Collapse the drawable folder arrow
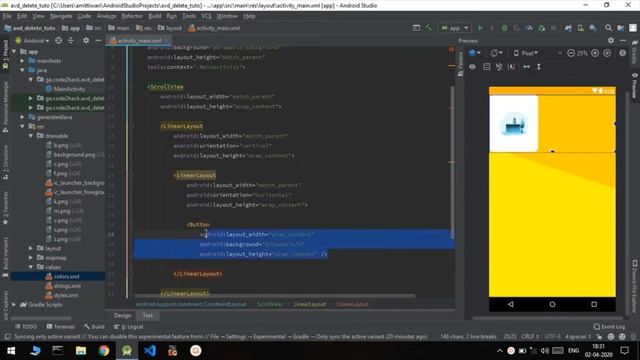The height and width of the screenshot is (360, 640). pos(31,136)
